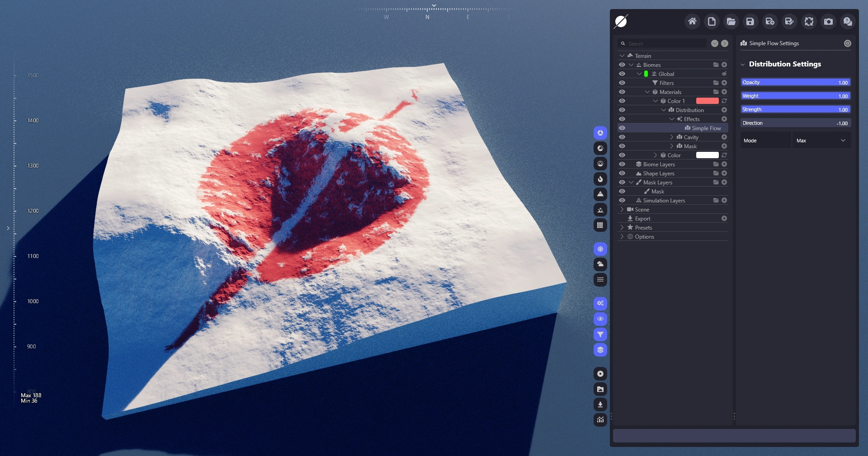Open a project with the open-folder icon
The height and width of the screenshot is (456, 868).
tap(731, 21)
